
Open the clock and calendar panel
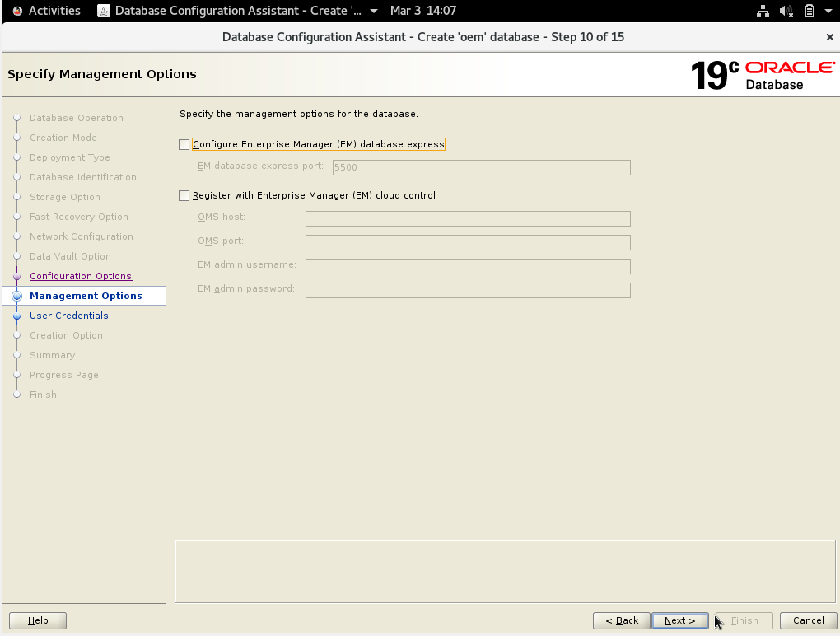[x=423, y=11]
